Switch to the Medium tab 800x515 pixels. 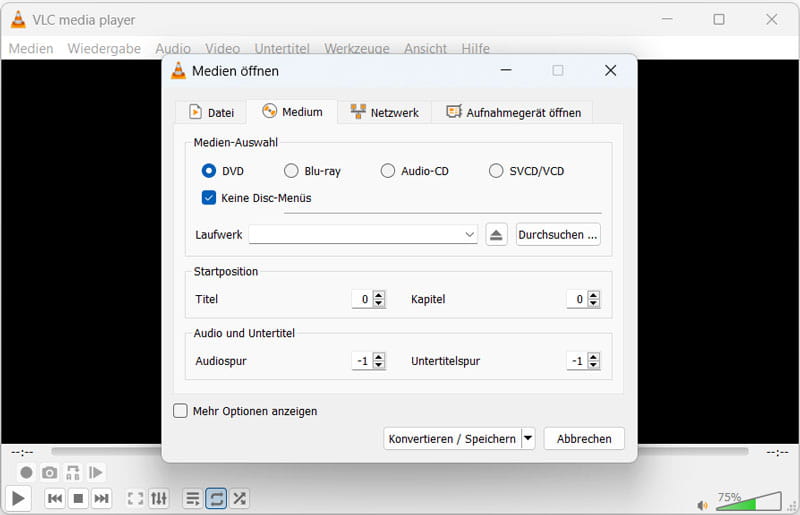(x=292, y=112)
